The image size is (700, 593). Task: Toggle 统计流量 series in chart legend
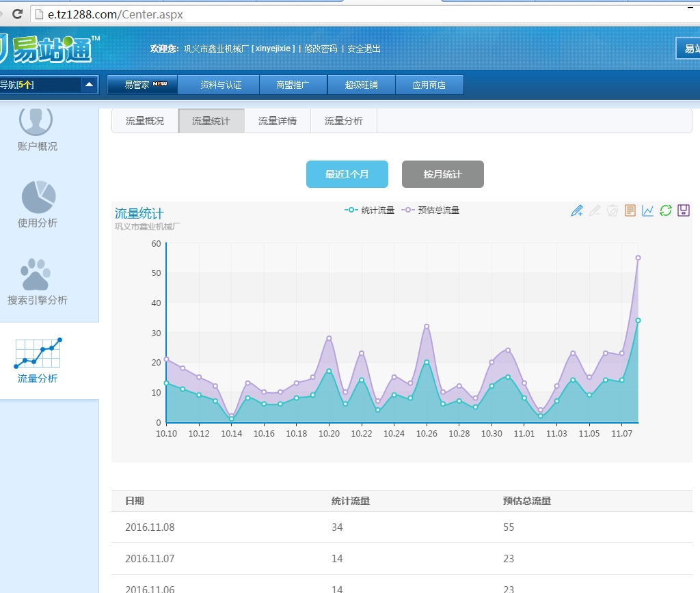click(370, 210)
